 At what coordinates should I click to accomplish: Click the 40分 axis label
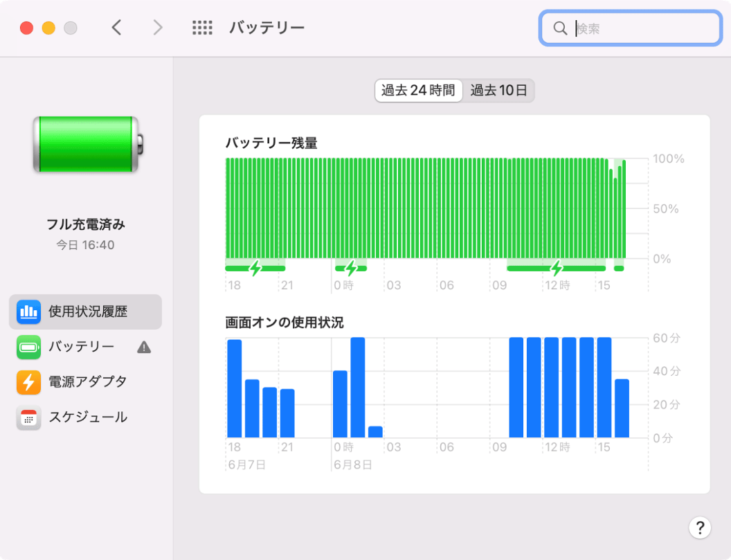pos(667,371)
